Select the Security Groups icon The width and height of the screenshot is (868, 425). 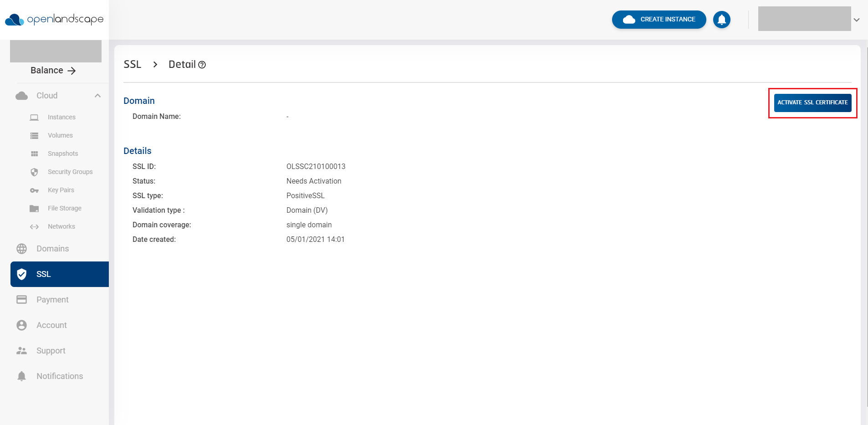[x=35, y=172]
